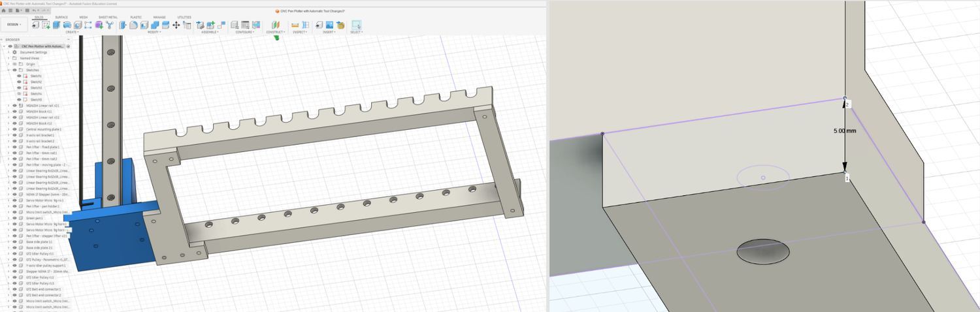Click the purple Derive icon in Create
The image size is (980, 312).
pos(99,25)
